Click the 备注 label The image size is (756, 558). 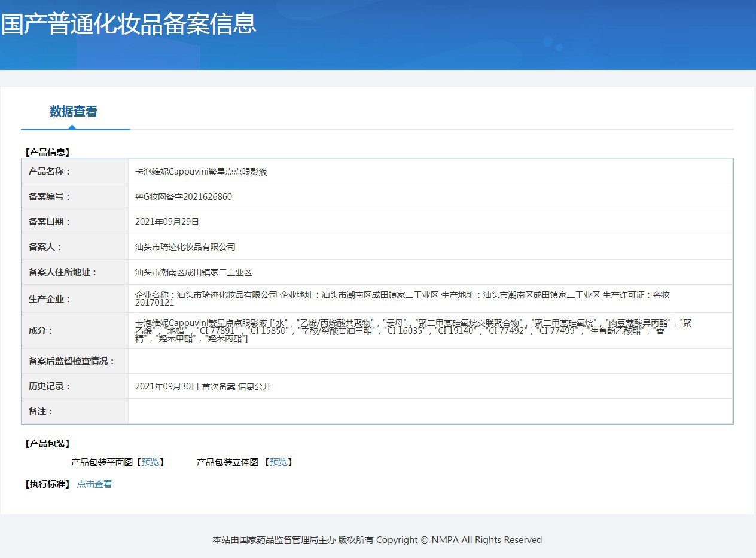click(x=41, y=411)
